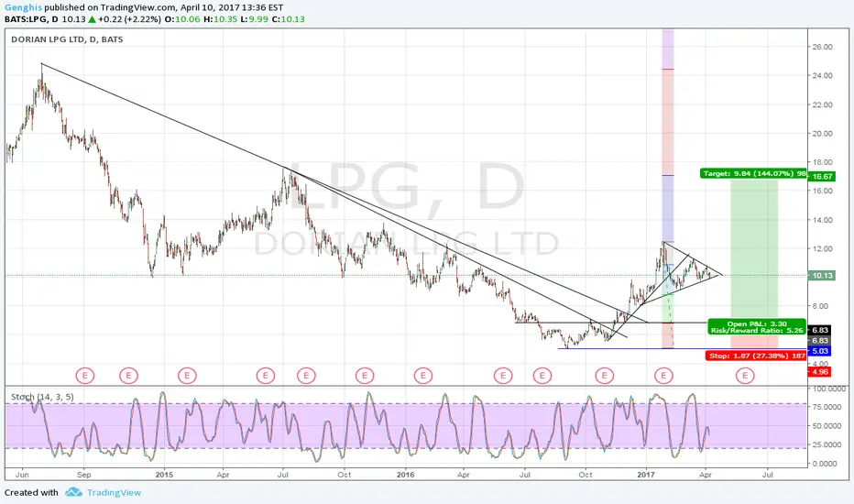Click the blue horizontal support line at 5.03
This screenshot has height=504, width=854.
coord(681,349)
